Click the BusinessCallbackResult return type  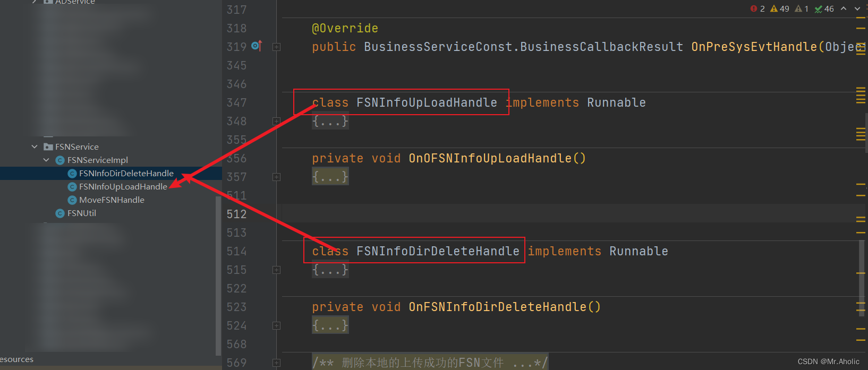(x=601, y=47)
